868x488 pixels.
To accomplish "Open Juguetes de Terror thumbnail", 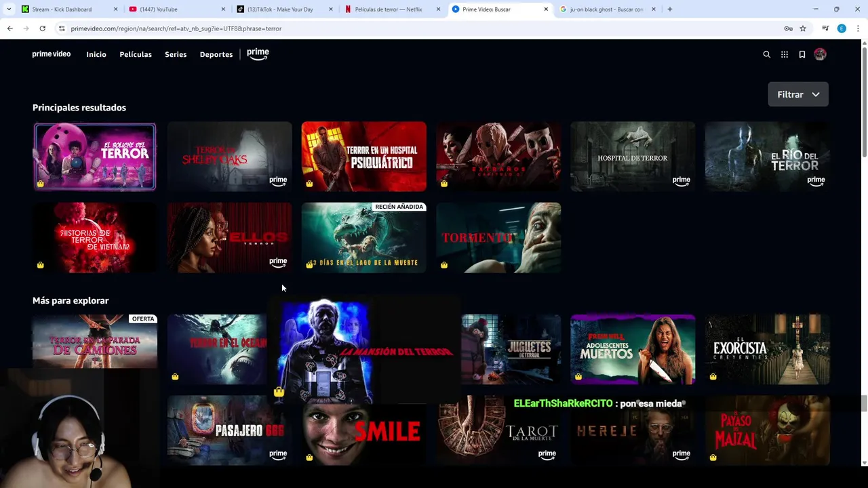I will (511, 350).
